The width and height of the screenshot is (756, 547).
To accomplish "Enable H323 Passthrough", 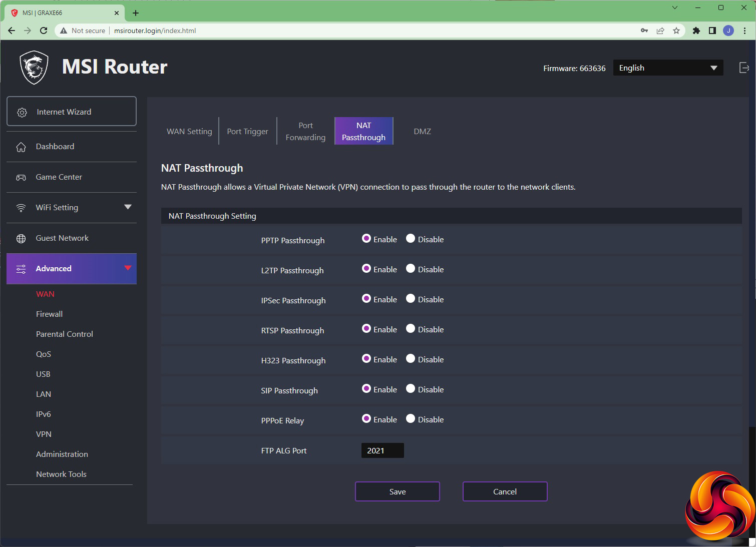I will [366, 359].
